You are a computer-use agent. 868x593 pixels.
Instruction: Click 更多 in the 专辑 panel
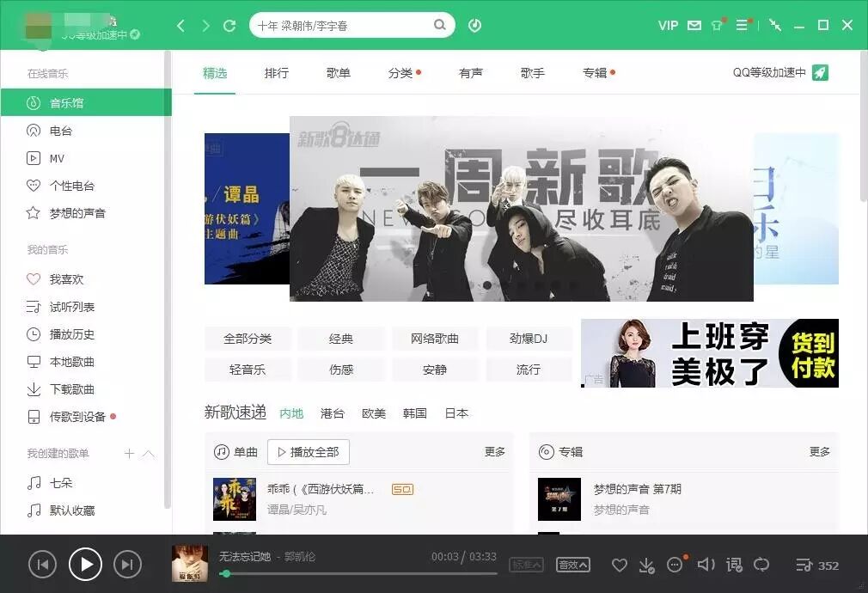819,452
